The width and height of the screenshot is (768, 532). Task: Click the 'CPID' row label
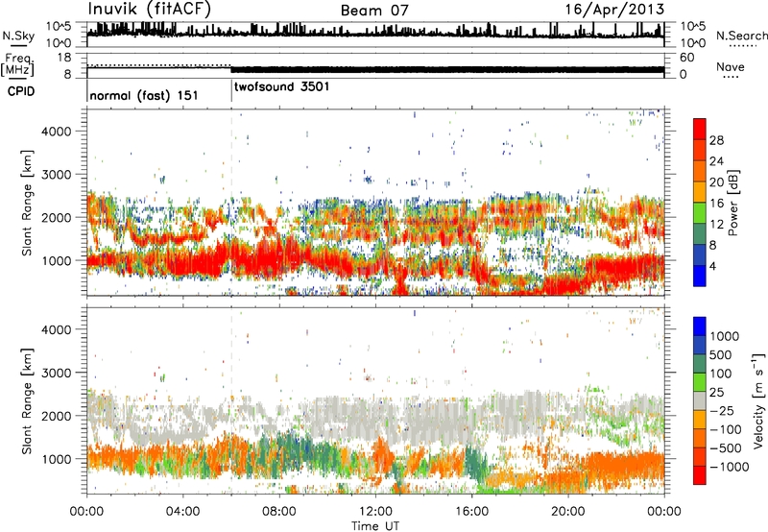pyautogui.click(x=21, y=91)
